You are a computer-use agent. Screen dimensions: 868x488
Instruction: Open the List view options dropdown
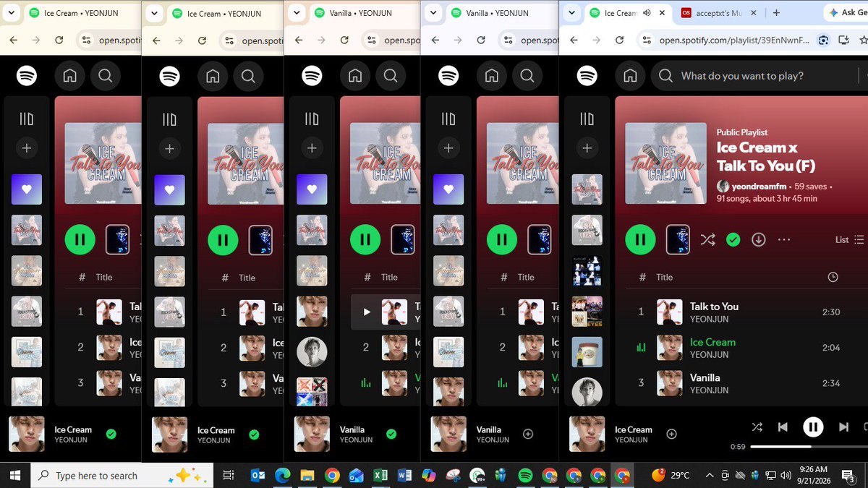point(849,239)
